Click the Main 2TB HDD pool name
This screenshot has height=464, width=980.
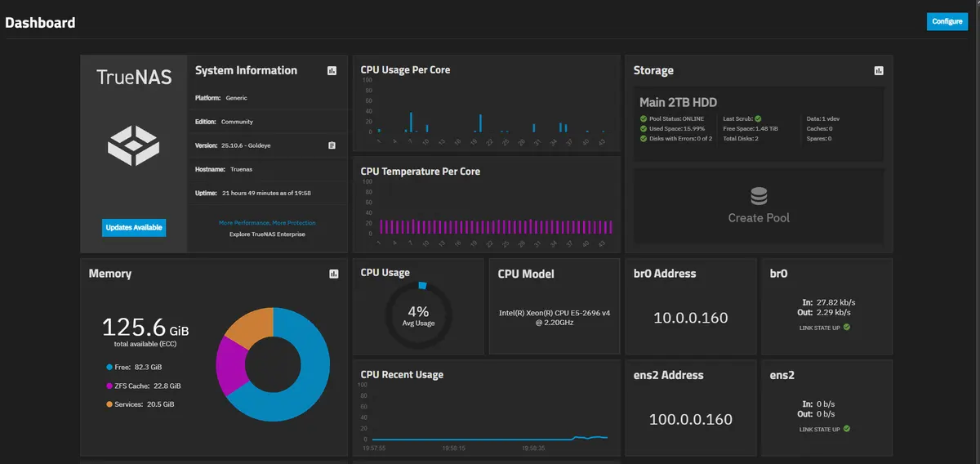[678, 102]
